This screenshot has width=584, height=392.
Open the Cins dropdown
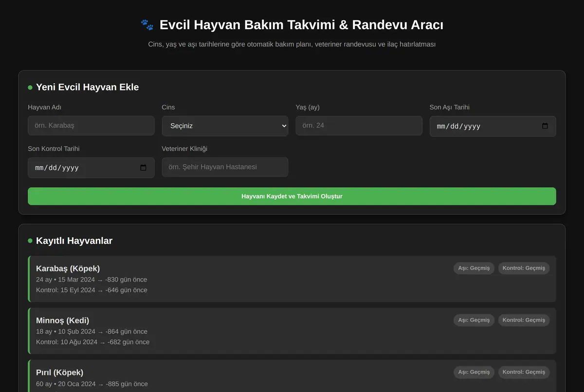coord(225,125)
